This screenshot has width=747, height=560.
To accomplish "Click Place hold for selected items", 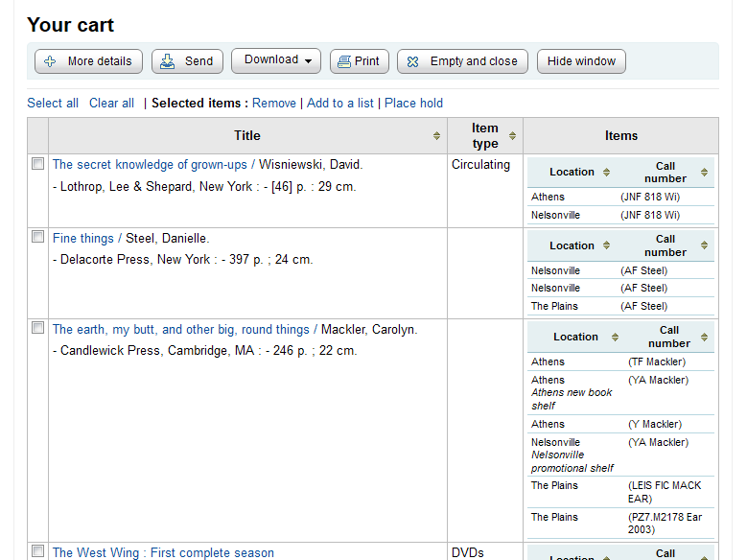I will coord(413,103).
